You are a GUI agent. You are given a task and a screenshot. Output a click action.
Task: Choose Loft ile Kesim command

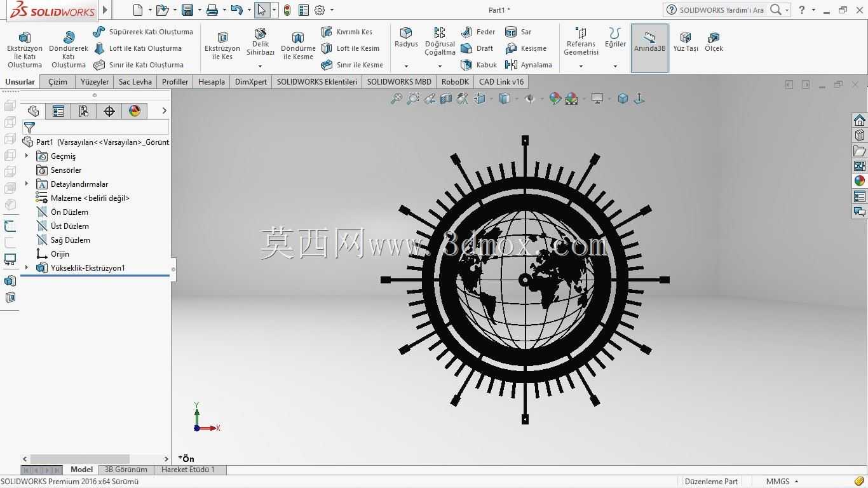pyautogui.click(x=350, y=48)
